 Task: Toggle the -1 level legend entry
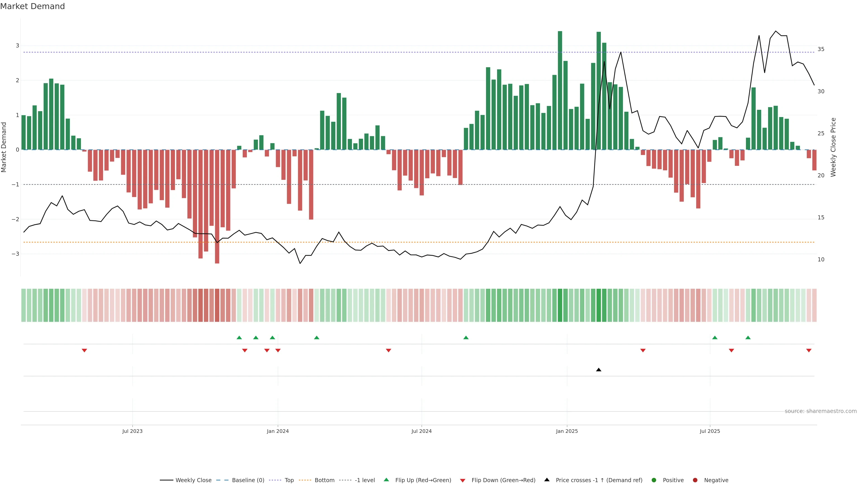(365, 480)
